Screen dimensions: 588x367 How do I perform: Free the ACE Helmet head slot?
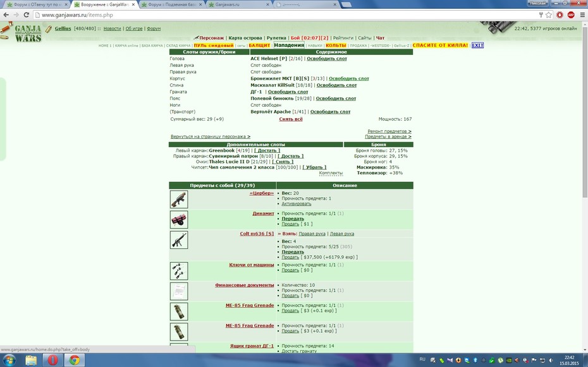click(327, 58)
